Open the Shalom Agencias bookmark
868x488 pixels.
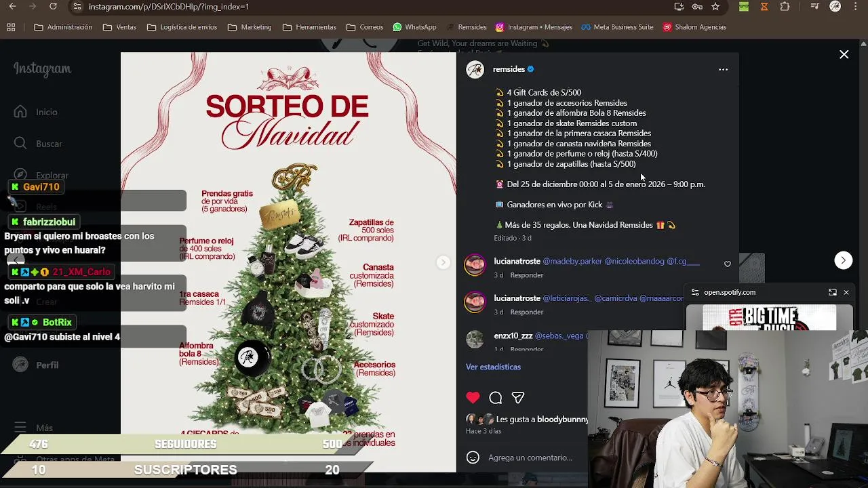(694, 27)
